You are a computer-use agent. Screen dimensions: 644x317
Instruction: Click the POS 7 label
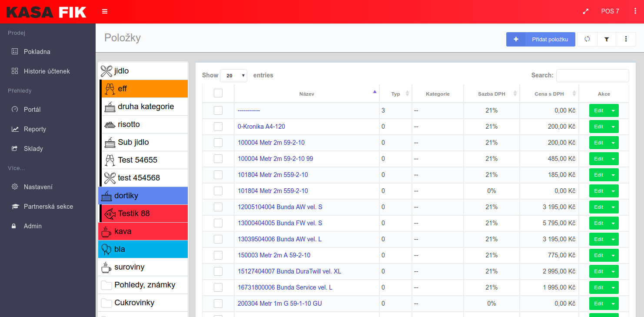[x=610, y=11]
